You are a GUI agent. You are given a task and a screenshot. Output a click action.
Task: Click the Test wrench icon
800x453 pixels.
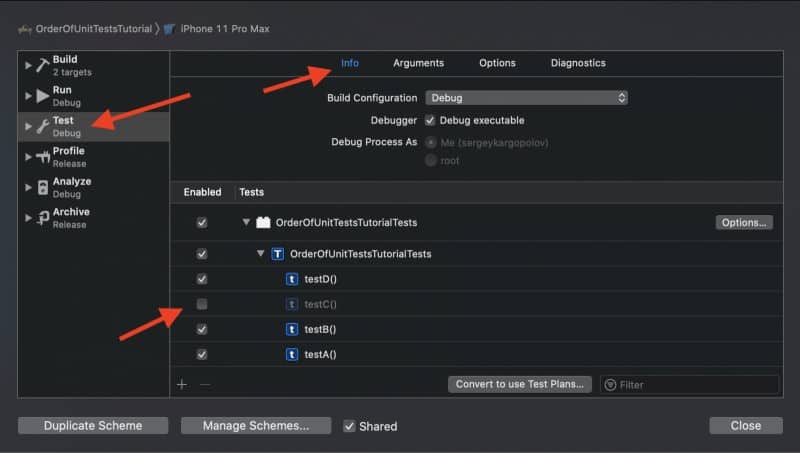43,126
